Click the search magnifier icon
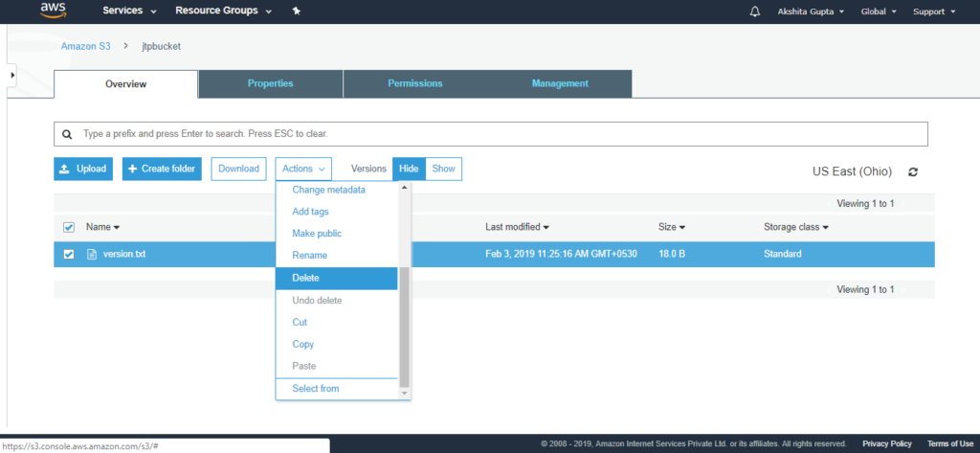Image resolution: width=980 pixels, height=453 pixels. pos(68,134)
